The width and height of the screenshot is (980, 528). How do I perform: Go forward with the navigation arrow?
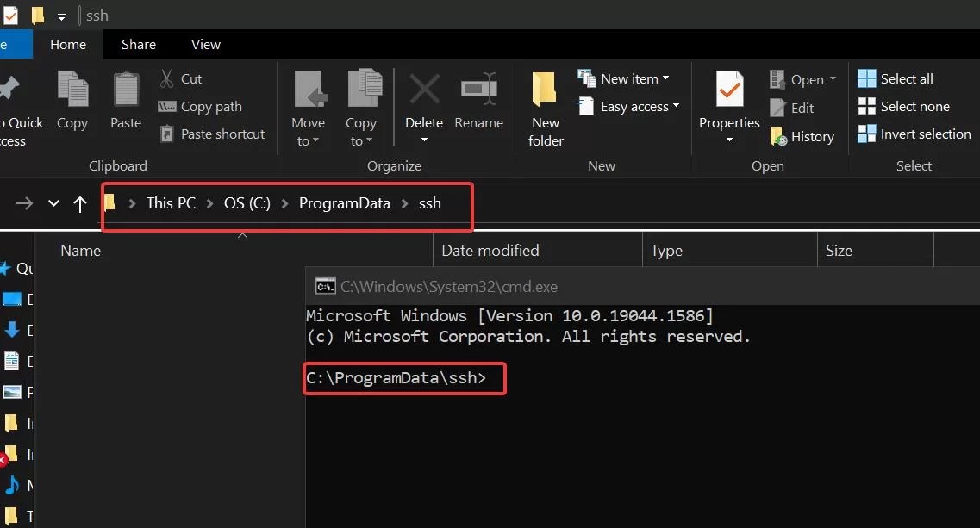tap(24, 203)
